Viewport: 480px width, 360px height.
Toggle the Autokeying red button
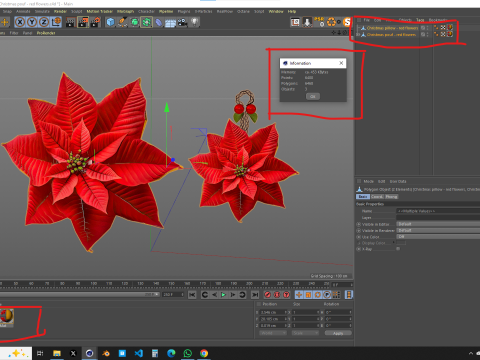pyautogui.click(x=277, y=295)
